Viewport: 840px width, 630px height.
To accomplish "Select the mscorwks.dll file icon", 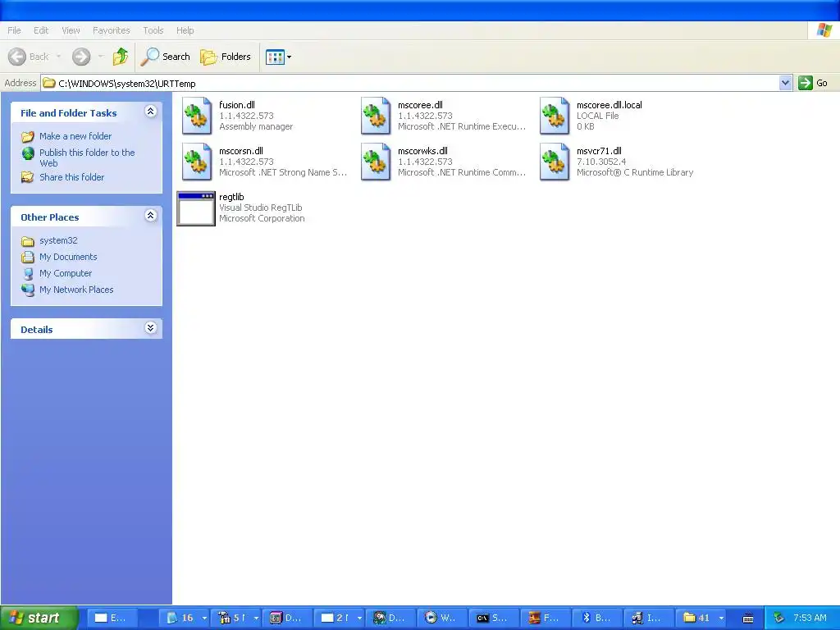I will coord(376,162).
